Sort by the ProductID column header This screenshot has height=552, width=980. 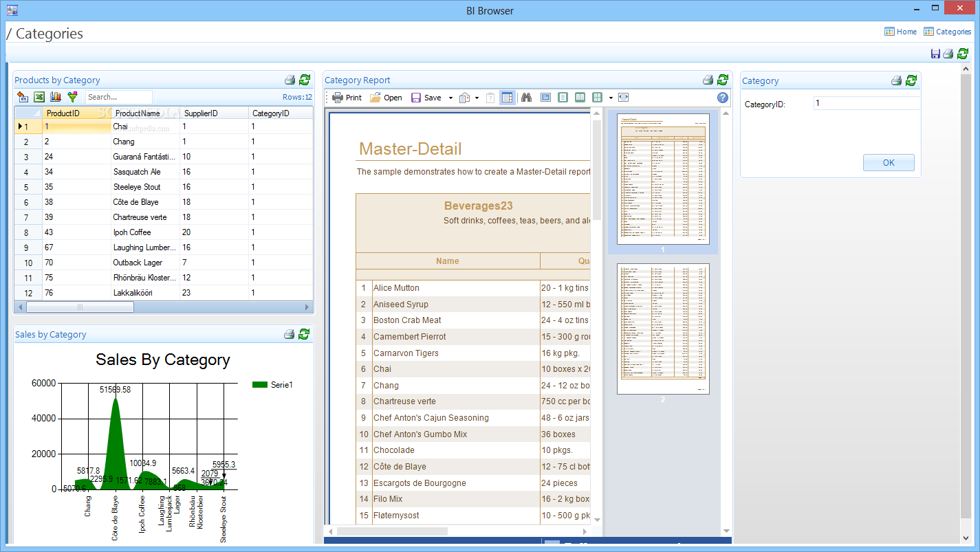76,113
